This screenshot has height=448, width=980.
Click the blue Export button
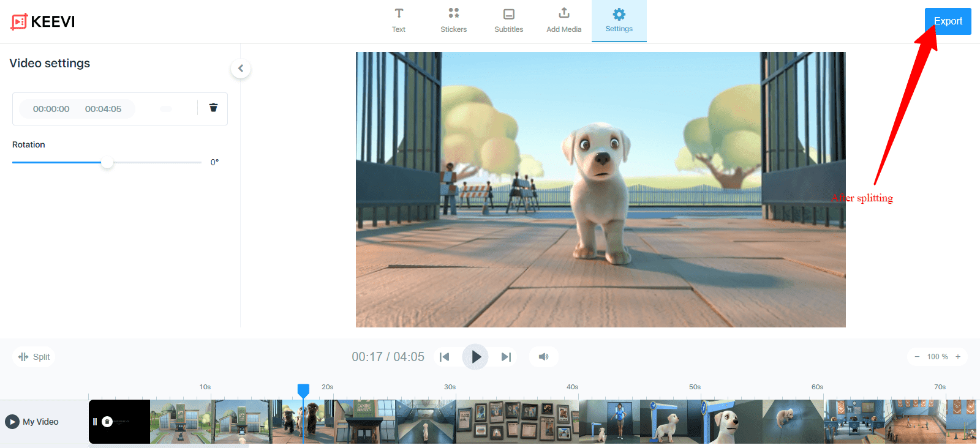(x=948, y=21)
